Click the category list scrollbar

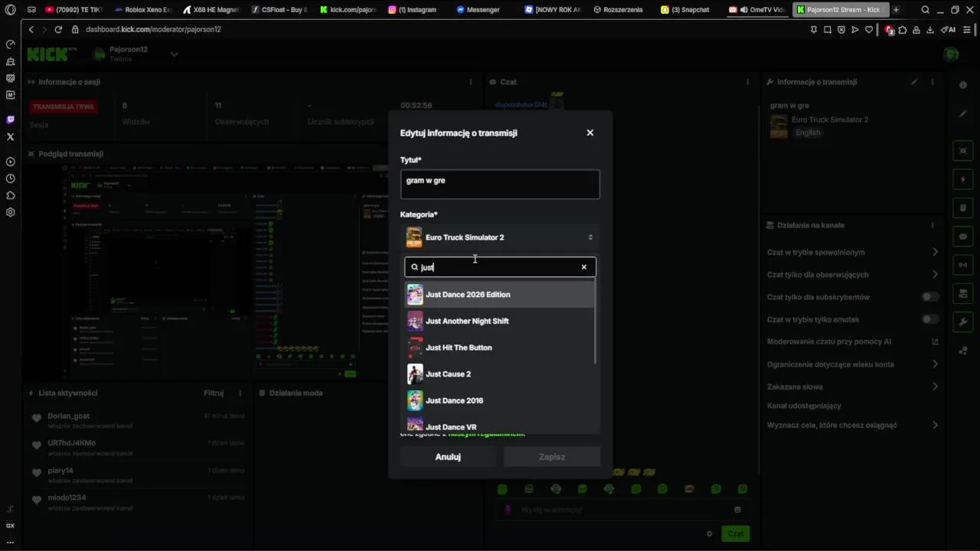click(596, 322)
